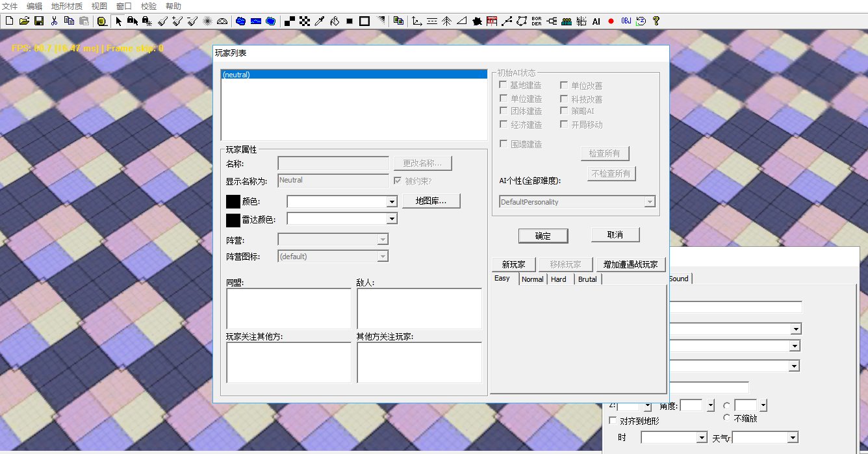Image resolution: width=868 pixels, height=454 pixels.
Task: Click the BORDER toolbar icon
Action: pyautogui.click(x=537, y=21)
